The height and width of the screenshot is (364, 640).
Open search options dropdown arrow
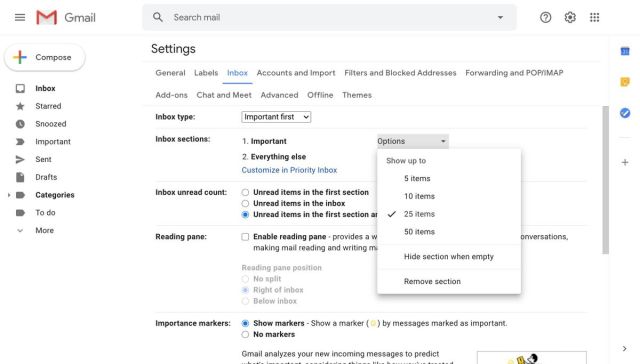(x=500, y=17)
